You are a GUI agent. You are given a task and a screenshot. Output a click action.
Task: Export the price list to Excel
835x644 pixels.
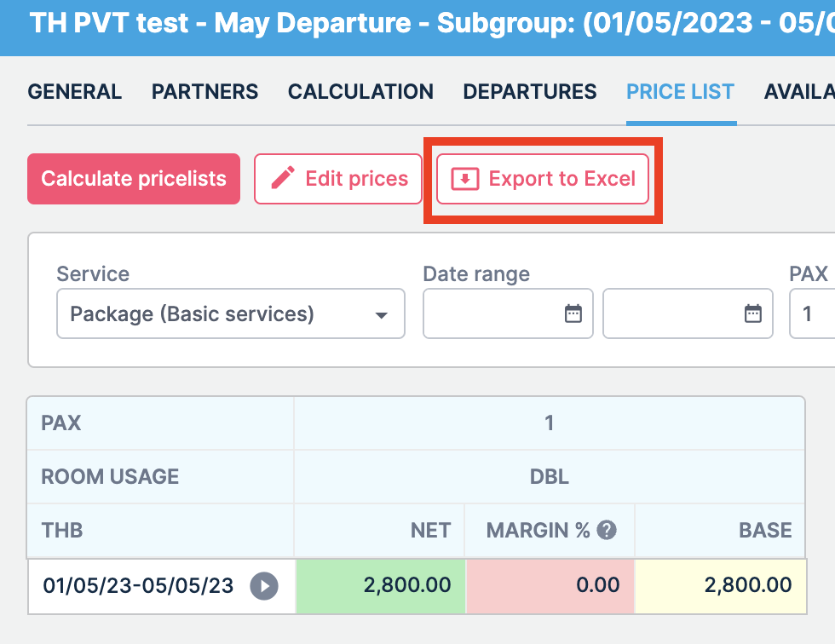coord(543,179)
